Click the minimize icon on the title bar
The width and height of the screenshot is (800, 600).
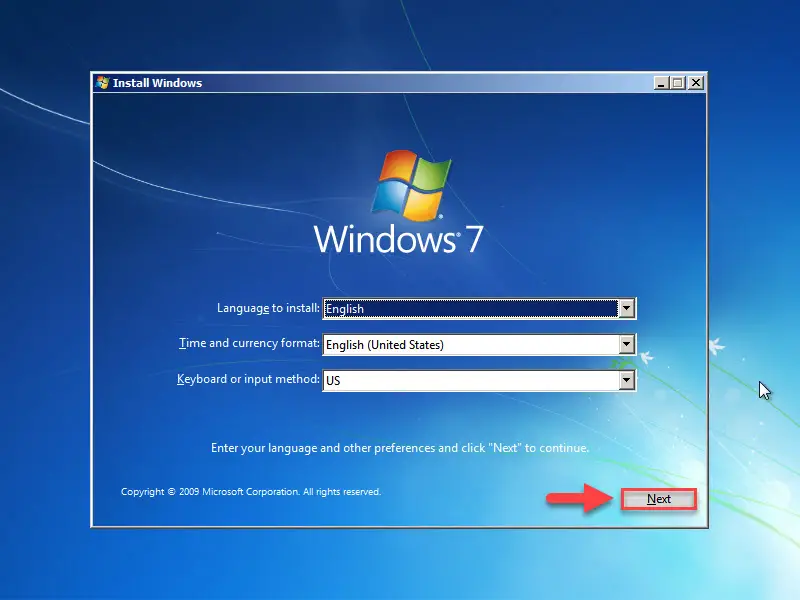pyautogui.click(x=659, y=83)
